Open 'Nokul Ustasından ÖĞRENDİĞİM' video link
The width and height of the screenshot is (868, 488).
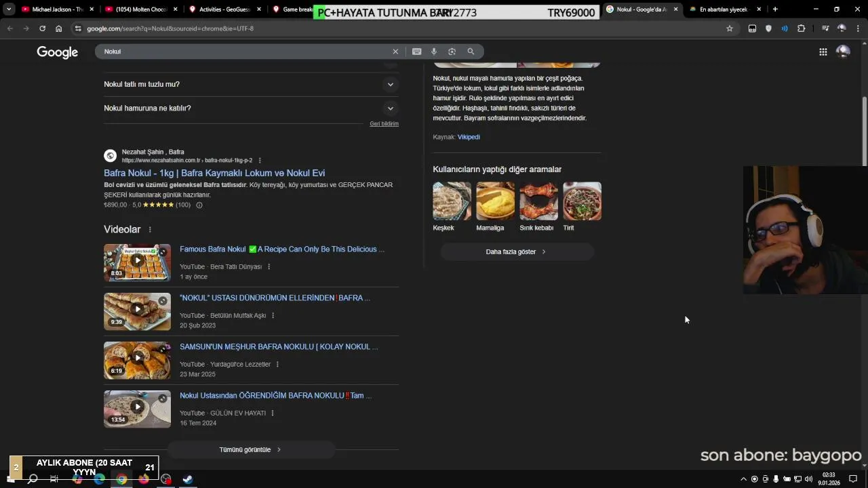(275, 396)
